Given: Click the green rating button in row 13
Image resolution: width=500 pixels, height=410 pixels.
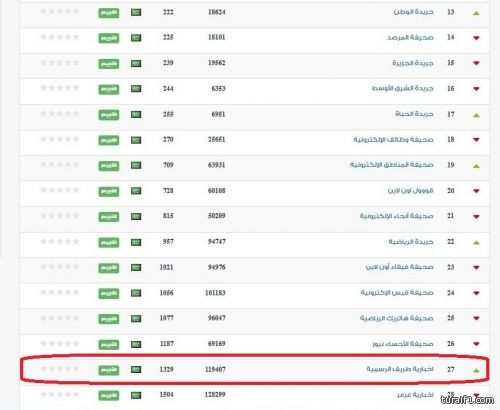Looking at the screenshot, I should [109, 13].
